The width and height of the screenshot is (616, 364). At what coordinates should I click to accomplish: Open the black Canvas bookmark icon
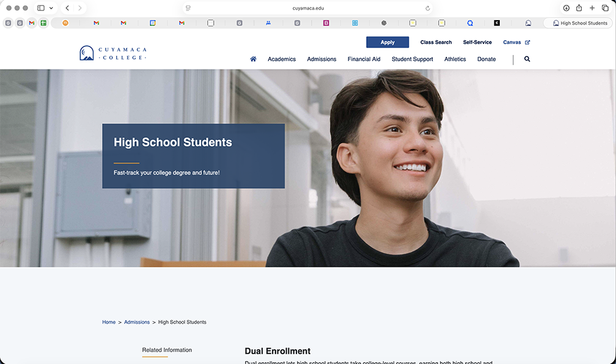pos(496,23)
